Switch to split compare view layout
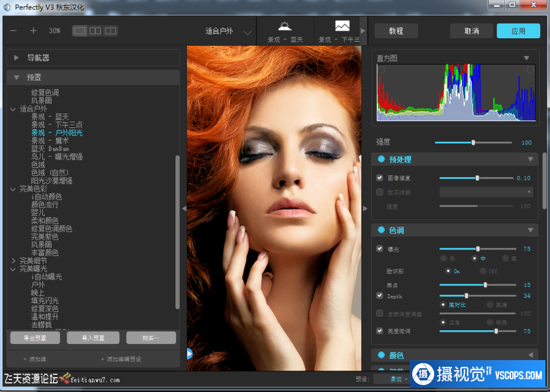This screenshot has width=550, height=392. pos(111,31)
